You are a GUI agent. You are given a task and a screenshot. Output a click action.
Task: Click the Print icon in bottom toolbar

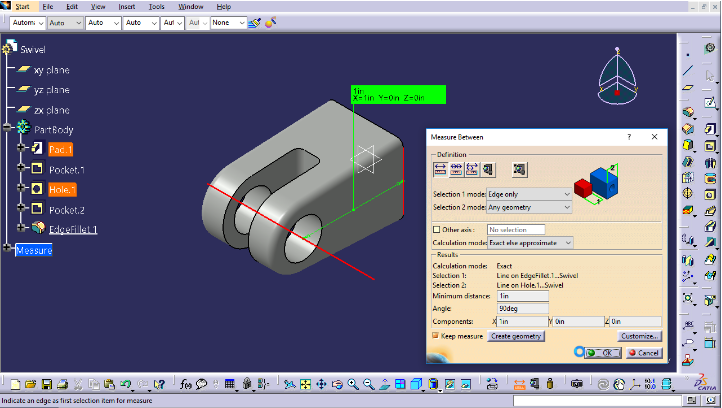(60, 384)
